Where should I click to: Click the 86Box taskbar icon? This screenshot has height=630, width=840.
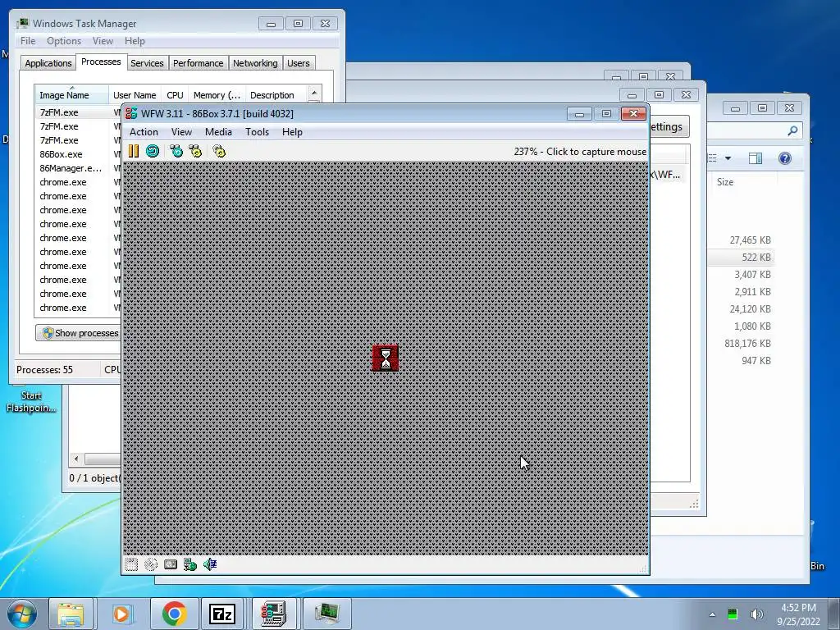tap(274, 614)
